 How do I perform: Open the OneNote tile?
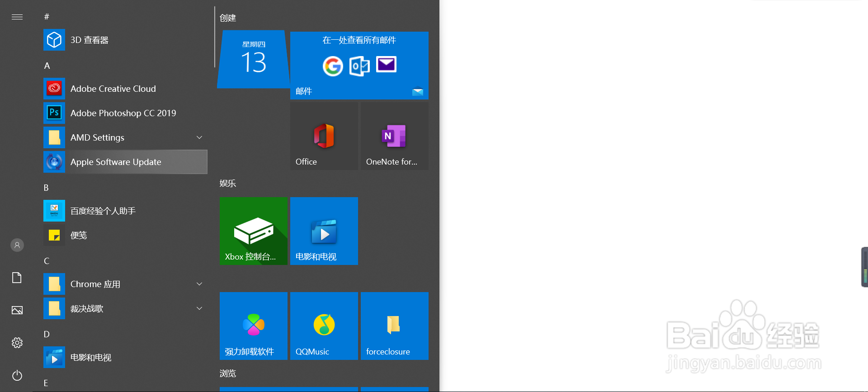[395, 136]
